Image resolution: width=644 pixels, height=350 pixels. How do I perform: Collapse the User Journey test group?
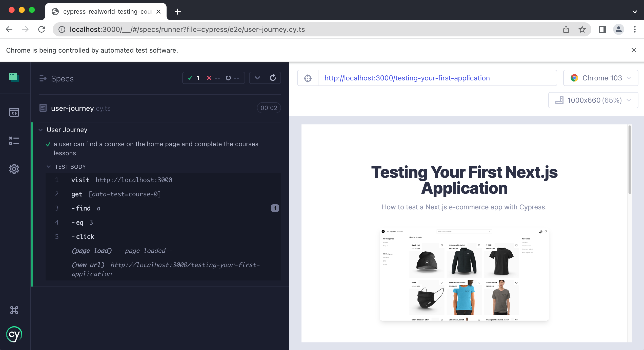point(41,130)
